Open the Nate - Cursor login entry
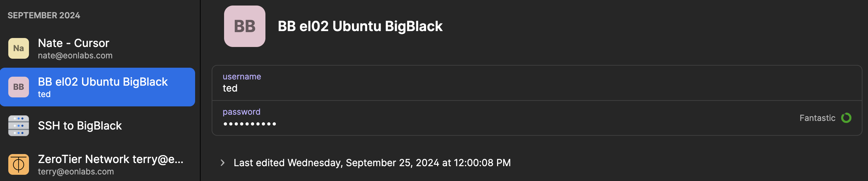This screenshot has width=868, height=181. [x=73, y=43]
